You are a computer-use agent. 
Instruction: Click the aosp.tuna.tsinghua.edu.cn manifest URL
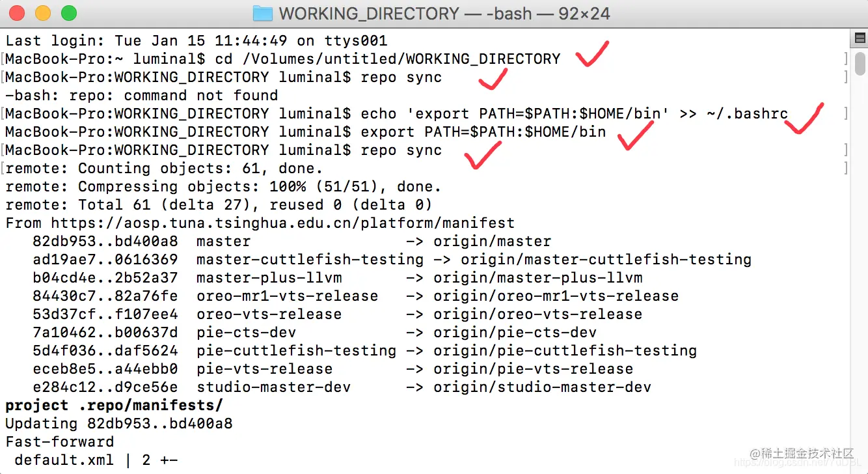click(x=283, y=223)
